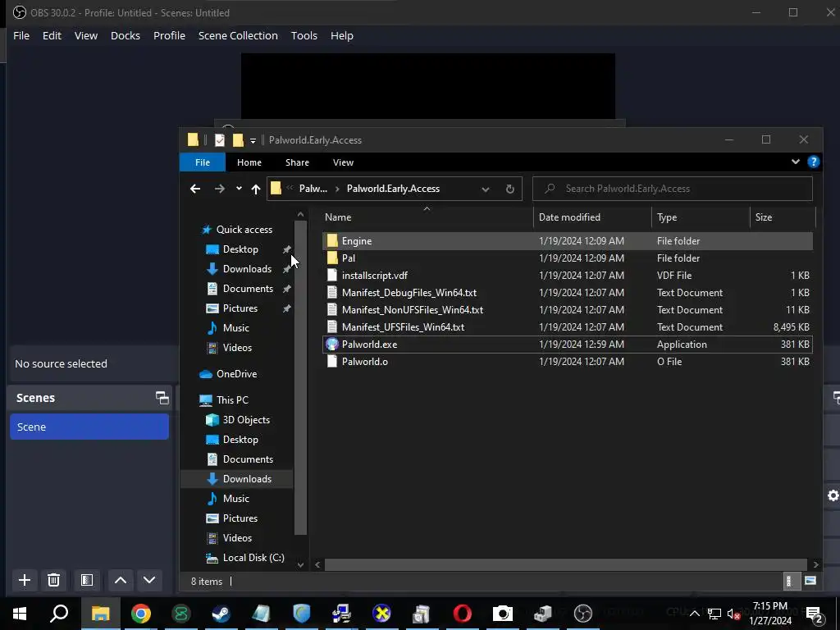840x630 pixels.
Task: Expand the File Explorer ribbon chevron
Action: pos(796,162)
